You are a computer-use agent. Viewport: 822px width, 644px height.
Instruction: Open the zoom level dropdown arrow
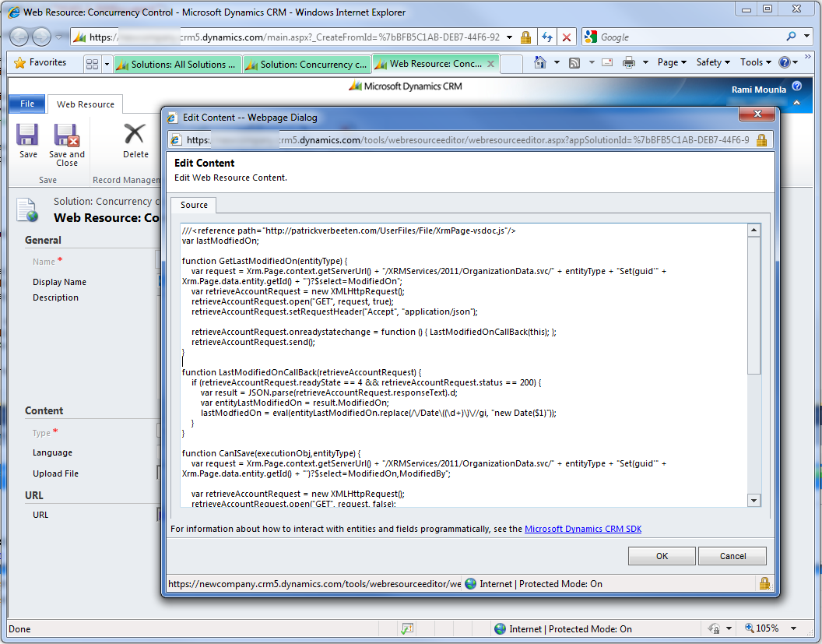[794, 628]
